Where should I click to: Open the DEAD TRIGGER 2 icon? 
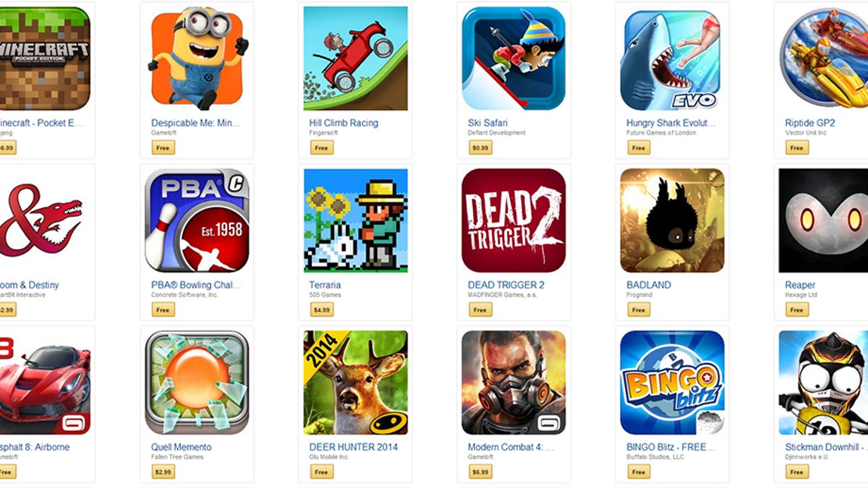pos(514,221)
